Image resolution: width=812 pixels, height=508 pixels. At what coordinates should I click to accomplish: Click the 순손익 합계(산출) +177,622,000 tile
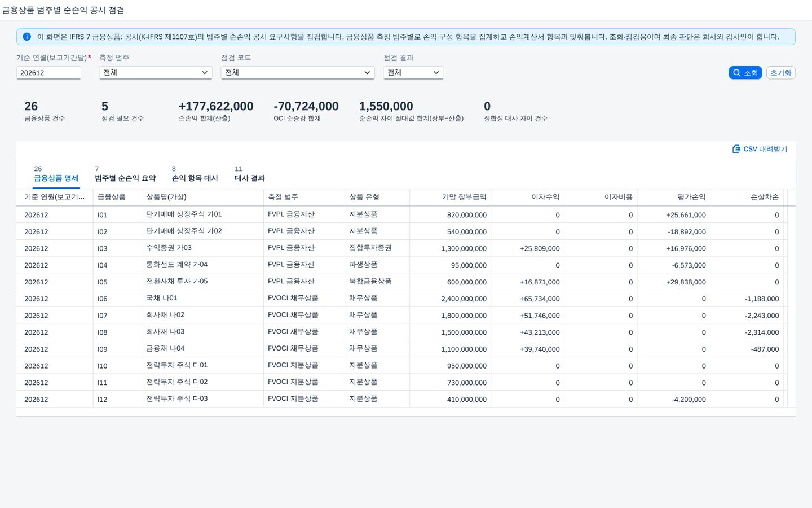tap(216, 111)
